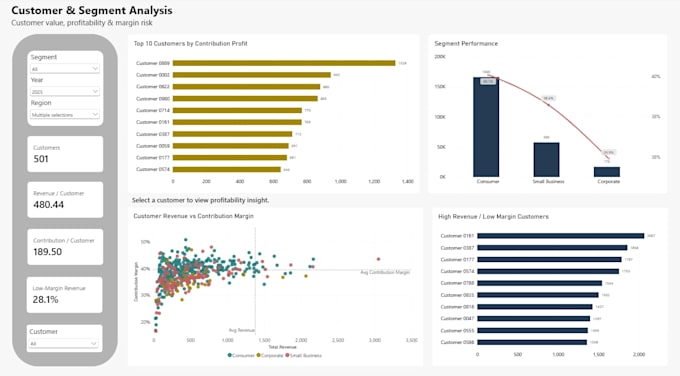Click the Corporate column in Segment Performance
This screenshot has width=680, height=376.
click(607, 172)
